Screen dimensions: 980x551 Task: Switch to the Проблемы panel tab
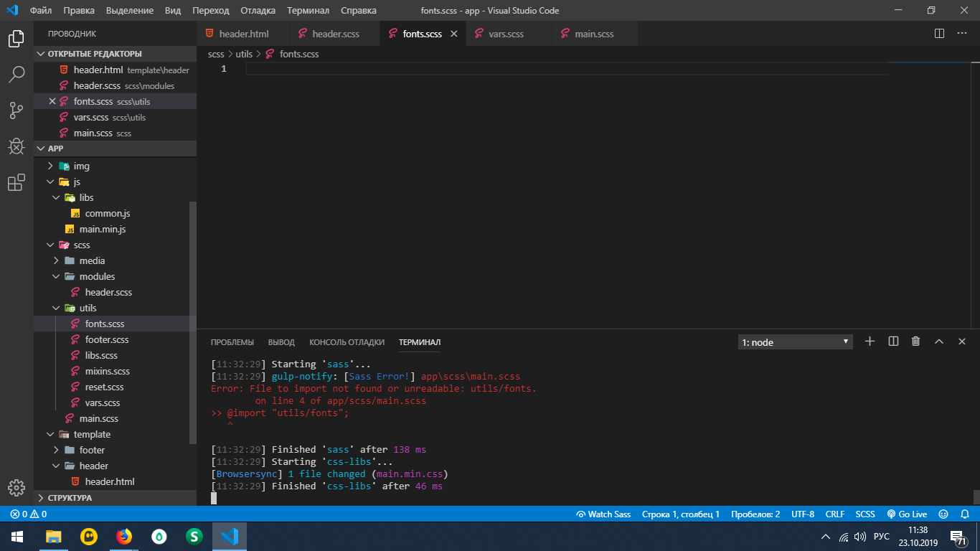point(232,342)
